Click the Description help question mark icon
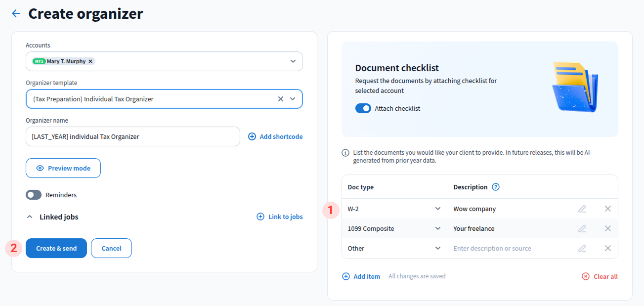 pyautogui.click(x=496, y=187)
